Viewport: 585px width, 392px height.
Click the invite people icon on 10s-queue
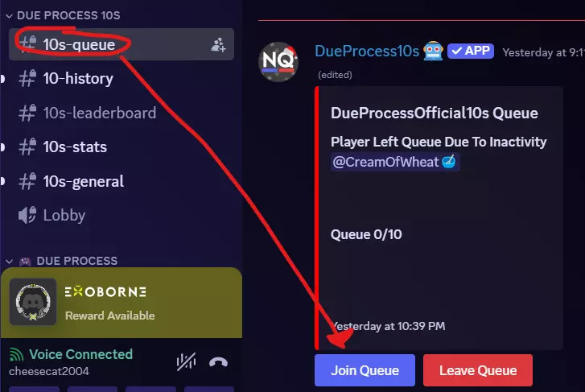tap(218, 45)
